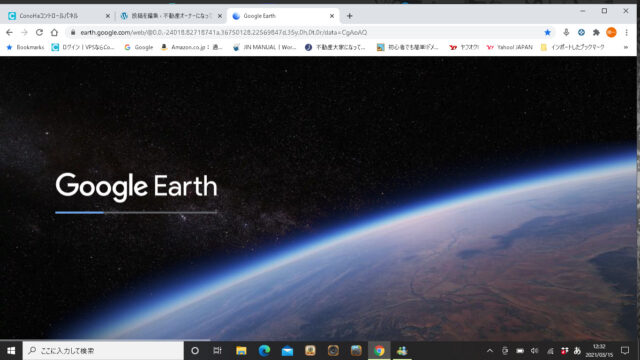
Task: Open the Bookmarks star bookmark
Action: click(x=25, y=47)
